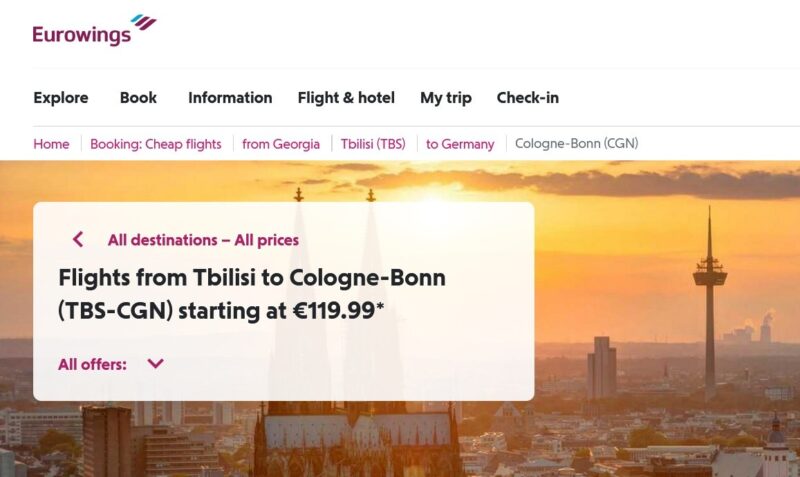The width and height of the screenshot is (800, 477).
Task: Select Flight & hotel in navigation
Action: click(346, 98)
